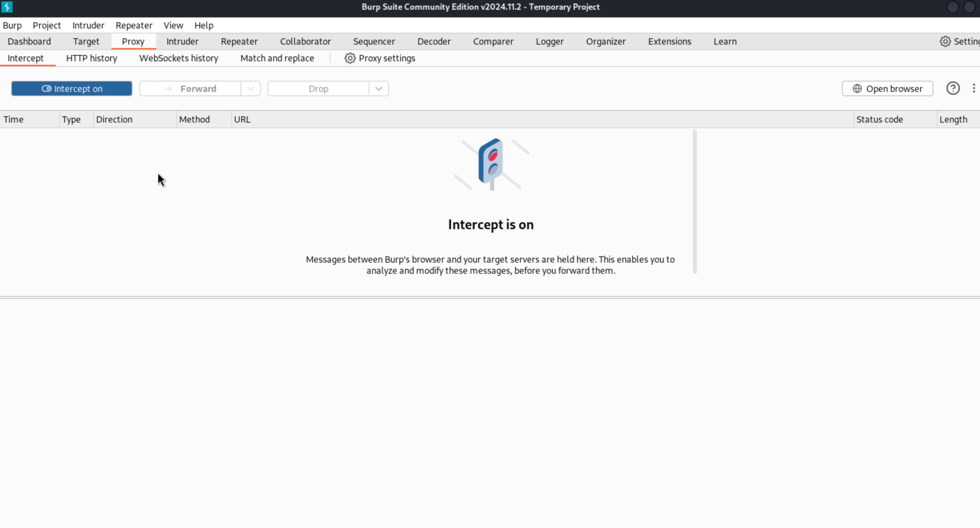Sort by the URL column header
The image size is (980, 528).
coord(242,119)
